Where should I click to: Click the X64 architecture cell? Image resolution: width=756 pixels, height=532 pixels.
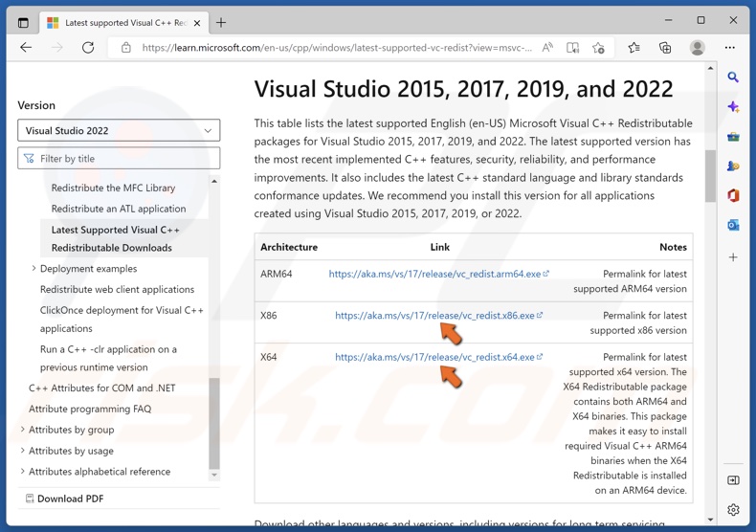point(269,357)
